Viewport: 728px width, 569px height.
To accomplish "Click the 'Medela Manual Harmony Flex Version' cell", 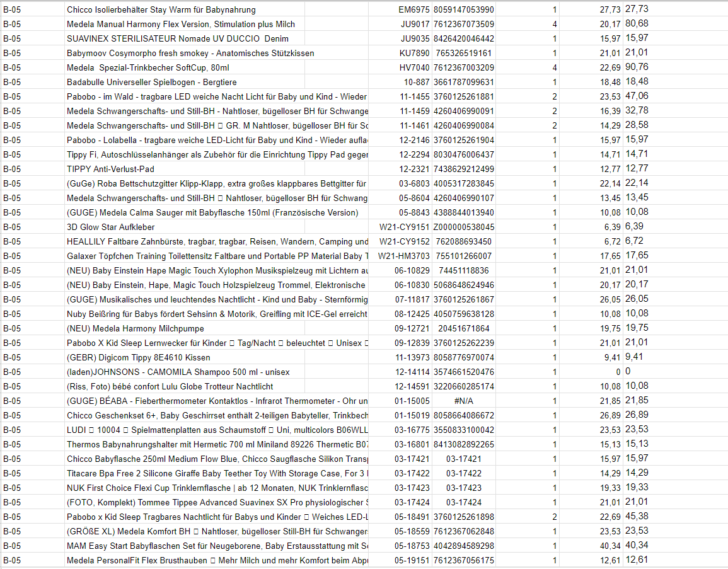I will [185, 24].
